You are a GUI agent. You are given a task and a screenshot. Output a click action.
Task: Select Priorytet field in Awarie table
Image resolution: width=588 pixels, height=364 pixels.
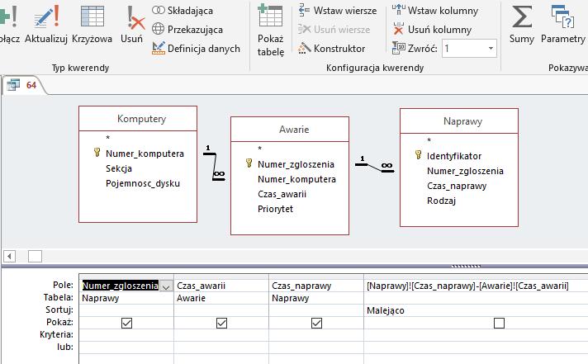point(275,209)
